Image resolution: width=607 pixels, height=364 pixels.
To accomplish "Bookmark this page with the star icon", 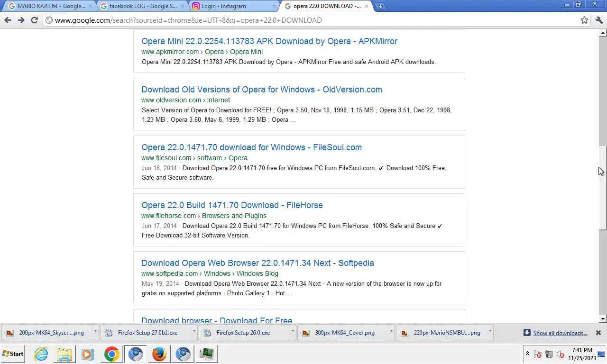I will pyautogui.click(x=585, y=20).
